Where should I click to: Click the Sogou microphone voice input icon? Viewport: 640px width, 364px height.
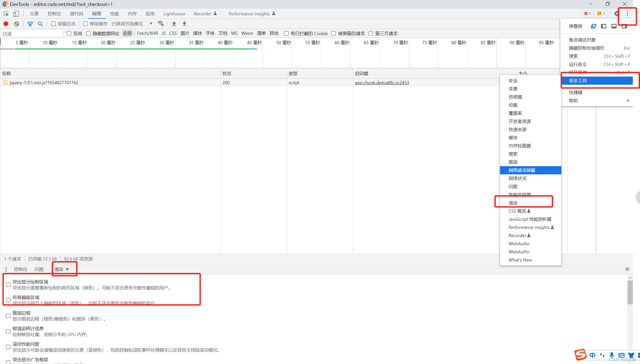pos(612,355)
